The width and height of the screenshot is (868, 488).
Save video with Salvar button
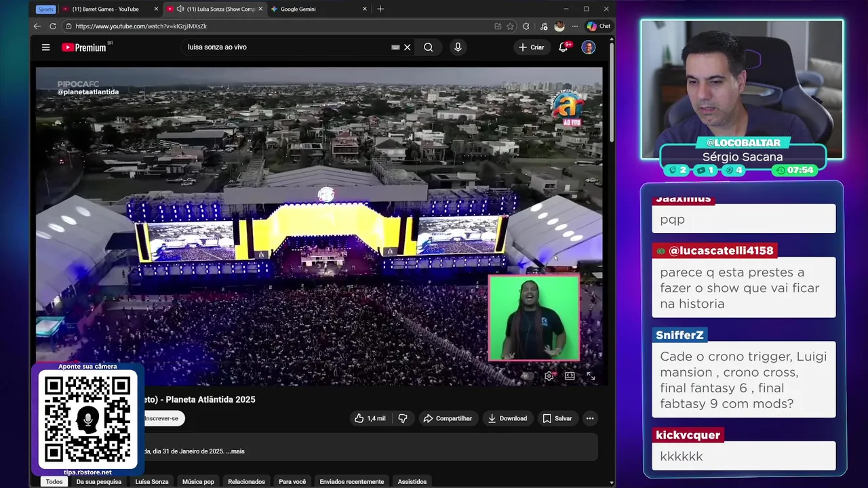point(557,418)
